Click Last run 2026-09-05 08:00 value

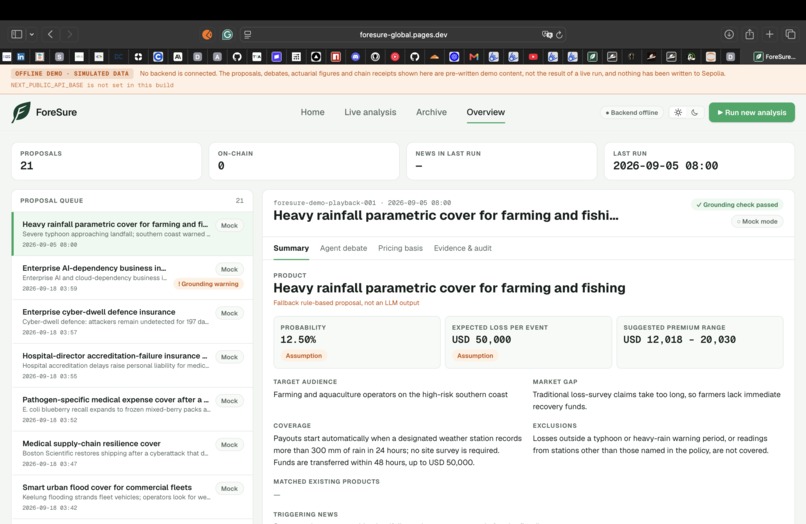665,166
